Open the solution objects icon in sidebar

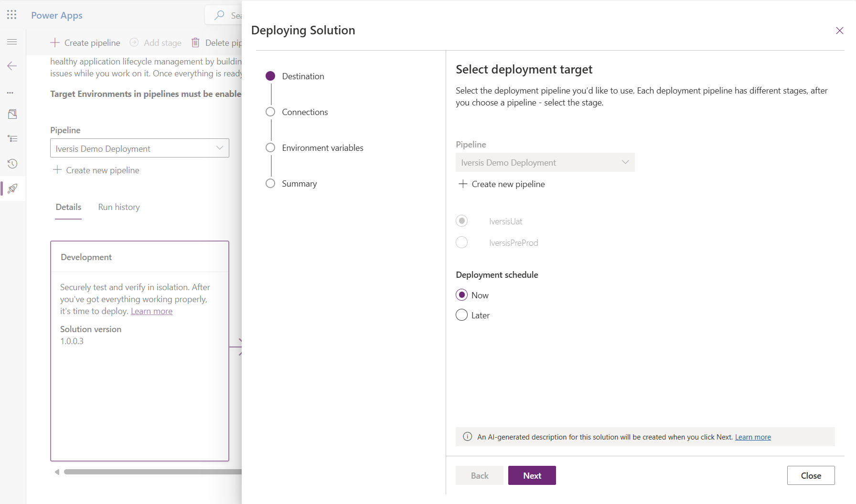pyautogui.click(x=12, y=114)
